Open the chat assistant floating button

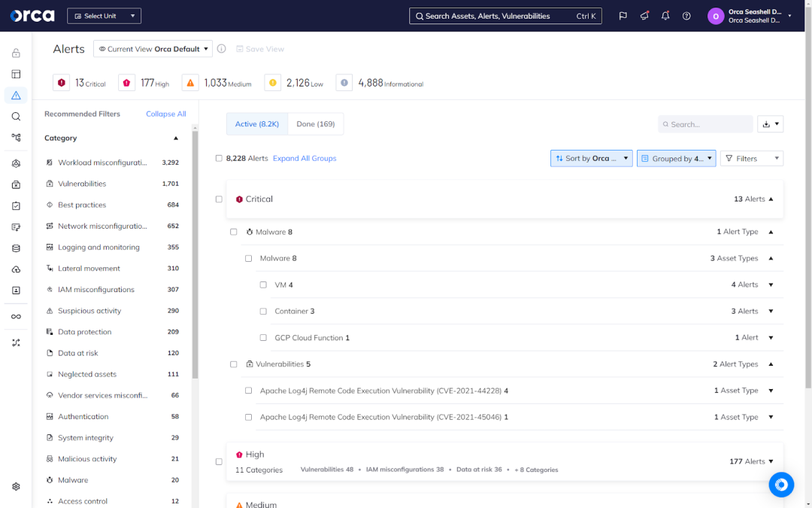point(781,485)
